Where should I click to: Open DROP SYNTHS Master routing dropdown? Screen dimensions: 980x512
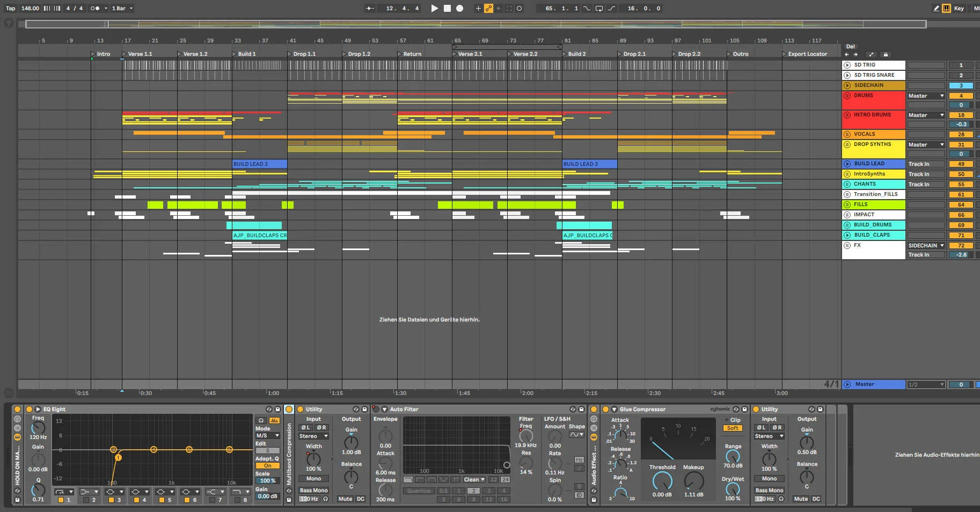[926, 145]
